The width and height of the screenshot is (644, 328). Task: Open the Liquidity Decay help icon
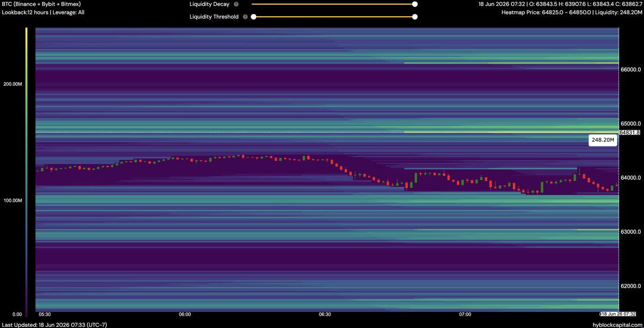(236, 4)
